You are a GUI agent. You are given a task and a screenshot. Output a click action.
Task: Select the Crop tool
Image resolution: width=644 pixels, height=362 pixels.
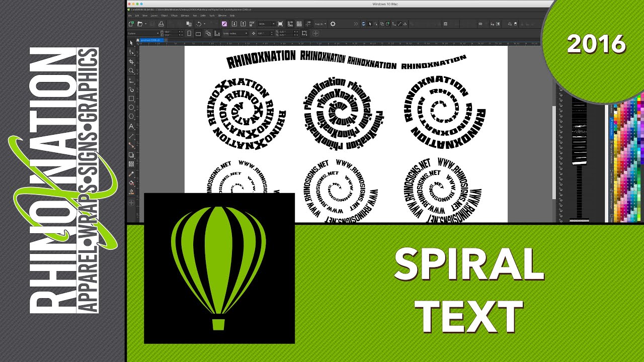point(131,61)
